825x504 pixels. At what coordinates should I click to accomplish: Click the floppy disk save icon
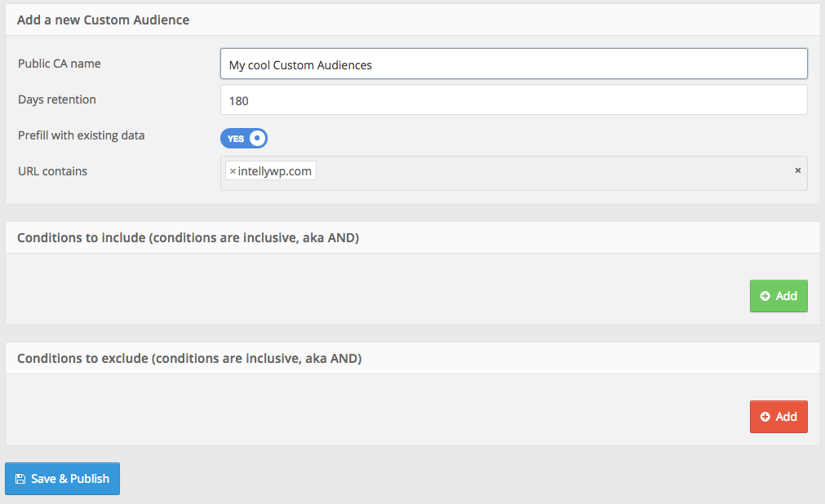pos(20,479)
